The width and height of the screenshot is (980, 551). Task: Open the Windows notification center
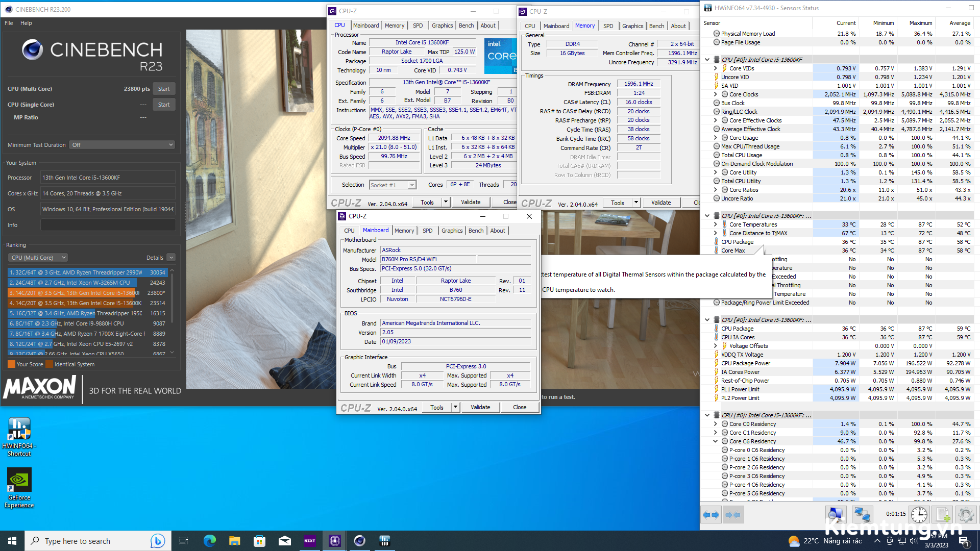click(x=964, y=541)
